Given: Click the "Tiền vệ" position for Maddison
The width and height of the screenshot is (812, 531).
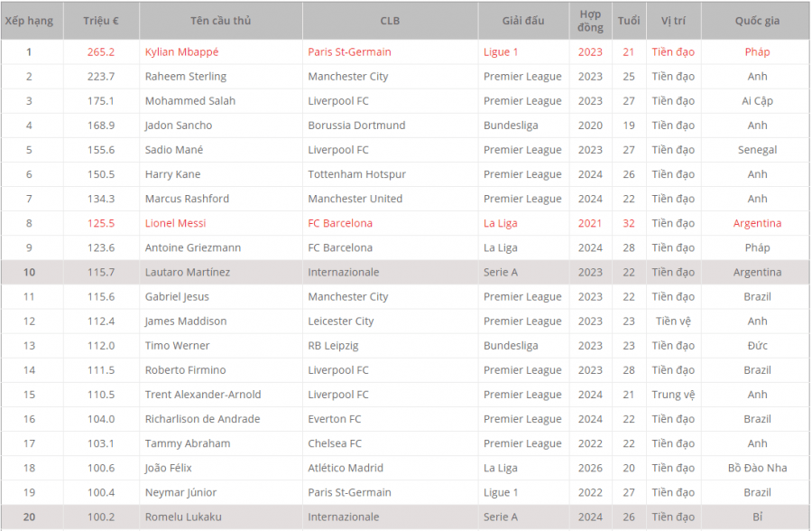Looking at the screenshot, I should click(x=673, y=321).
